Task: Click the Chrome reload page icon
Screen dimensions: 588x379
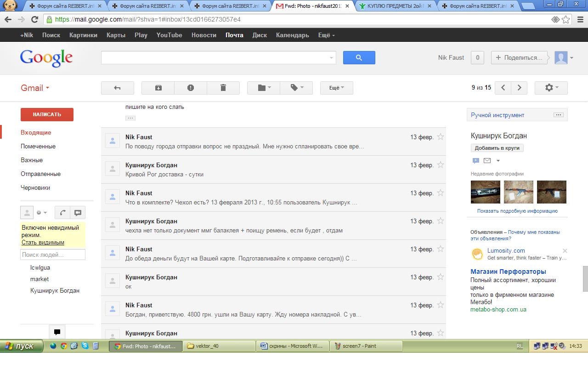Action: coord(34,20)
